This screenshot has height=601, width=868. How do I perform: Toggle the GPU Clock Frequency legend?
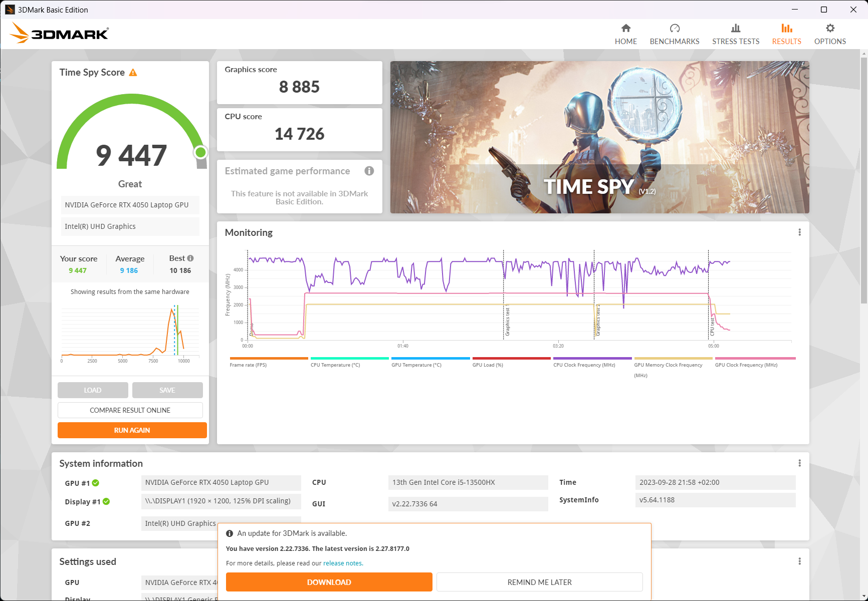coord(755,362)
